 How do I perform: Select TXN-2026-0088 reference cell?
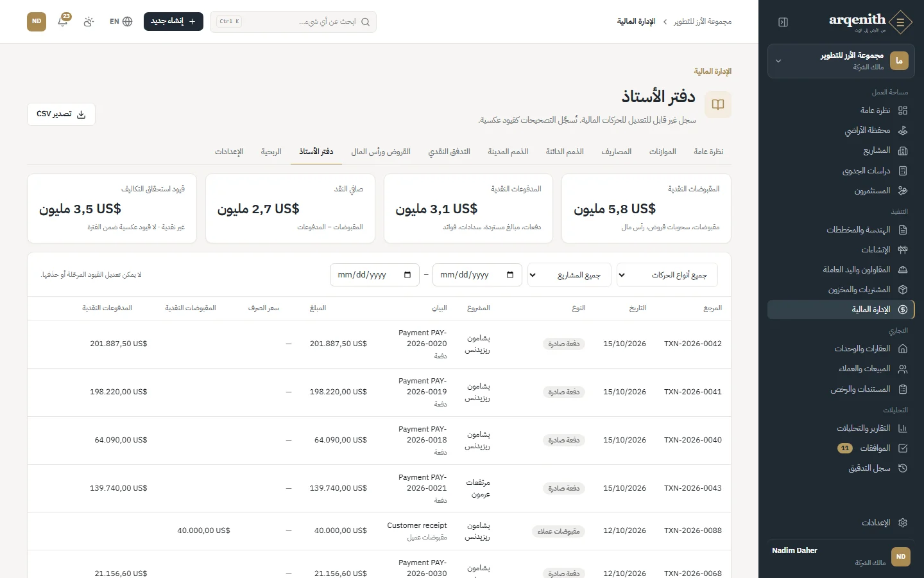(x=693, y=530)
